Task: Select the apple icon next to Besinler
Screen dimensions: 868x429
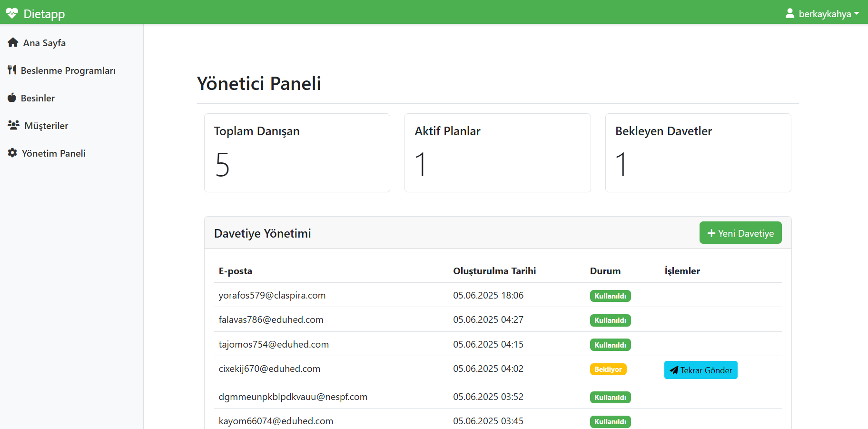Action: coord(11,98)
